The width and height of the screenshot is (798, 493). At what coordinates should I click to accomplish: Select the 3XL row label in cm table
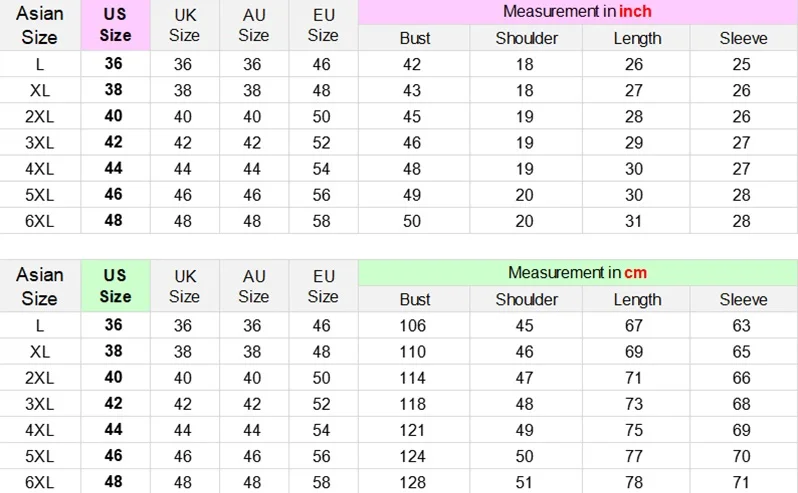40,404
